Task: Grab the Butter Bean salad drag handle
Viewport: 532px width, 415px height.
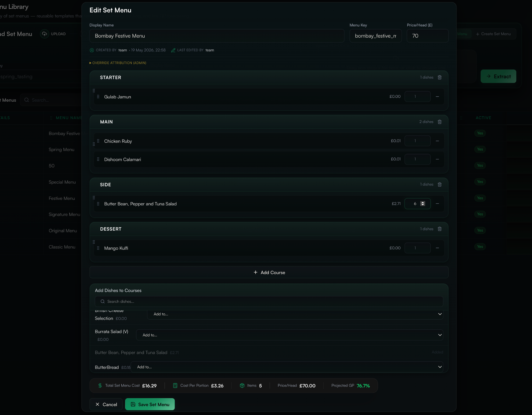Action: coord(98,204)
